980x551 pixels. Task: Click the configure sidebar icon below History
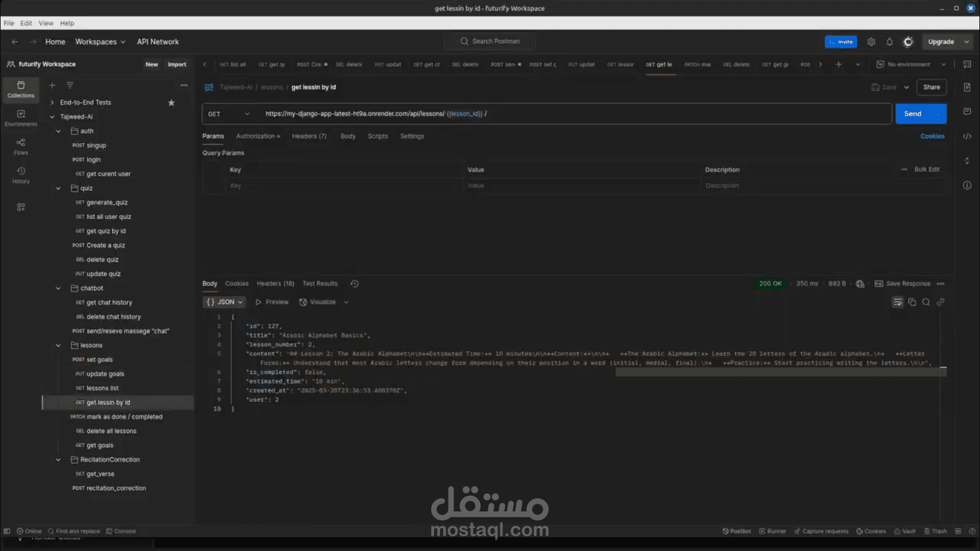pos(21,207)
